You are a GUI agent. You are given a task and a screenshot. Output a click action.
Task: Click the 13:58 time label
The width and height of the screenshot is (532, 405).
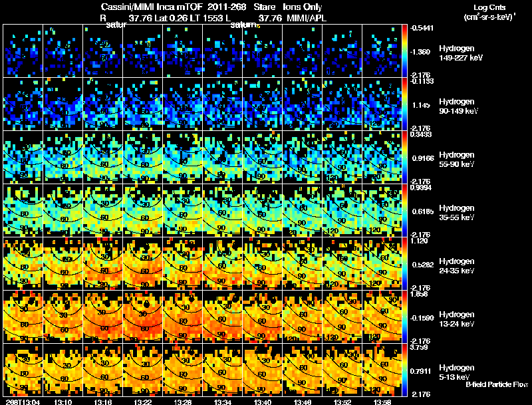tap(382, 402)
